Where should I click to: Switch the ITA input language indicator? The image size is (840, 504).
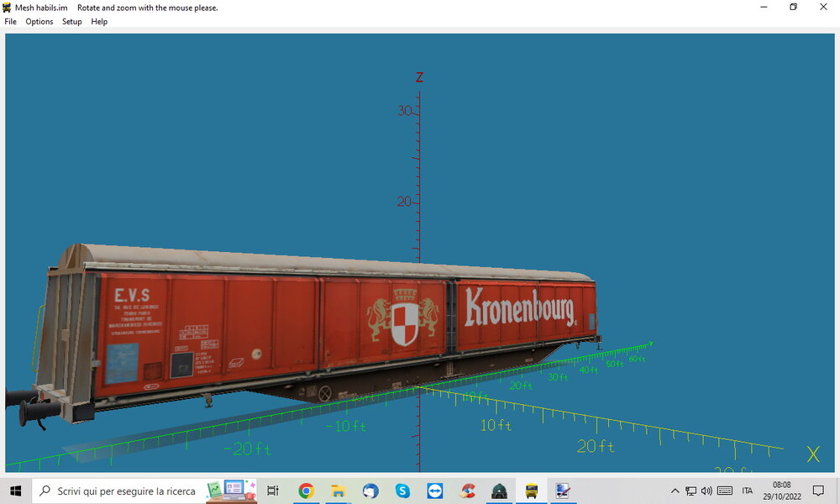[x=748, y=491]
